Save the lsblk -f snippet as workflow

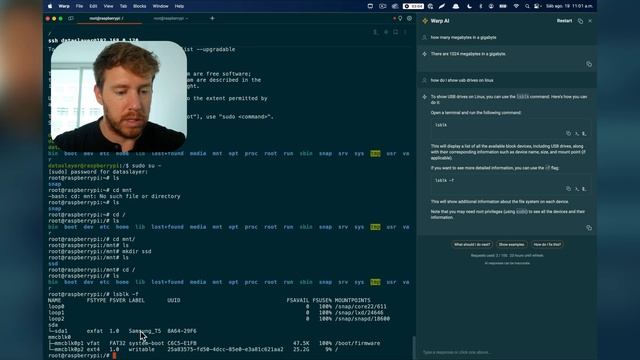click(584, 189)
